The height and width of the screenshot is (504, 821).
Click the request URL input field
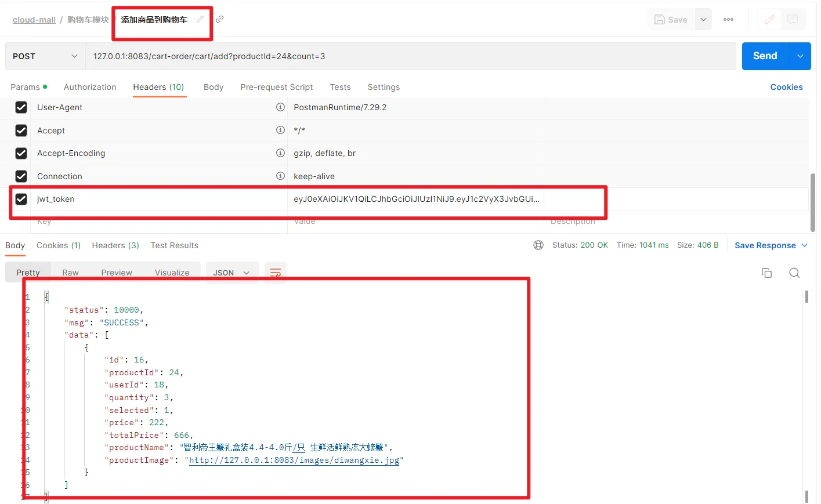pyautogui.click(x=406, y=56)
